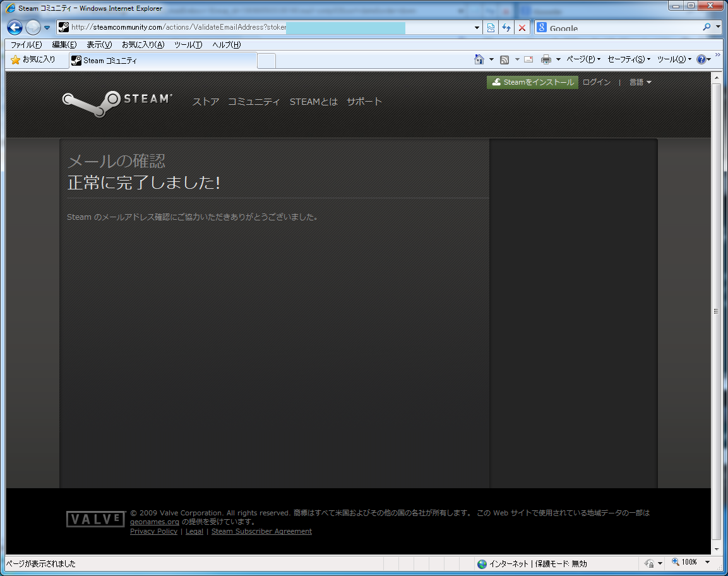Open the STEAMとは navigation link
728x576 pixels.
point(313,102)
